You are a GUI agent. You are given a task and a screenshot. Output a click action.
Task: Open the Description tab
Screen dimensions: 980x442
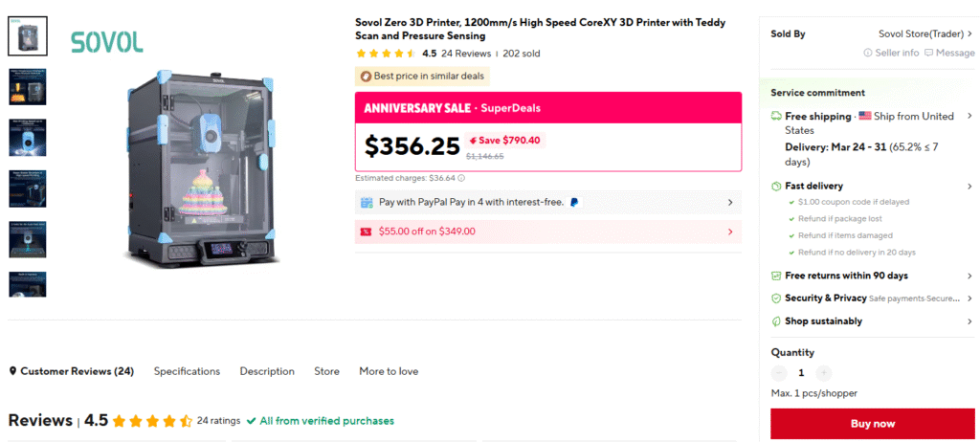(x=267, y=371)
